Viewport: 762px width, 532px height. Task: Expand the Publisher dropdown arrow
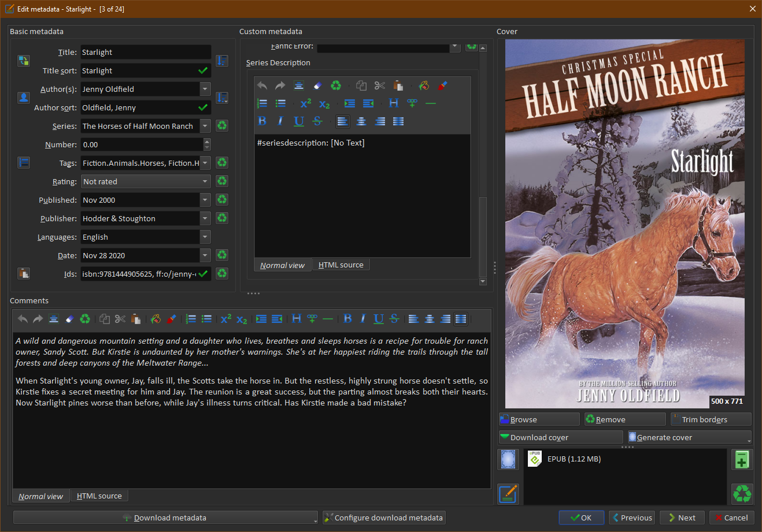(x=205, y=218)
